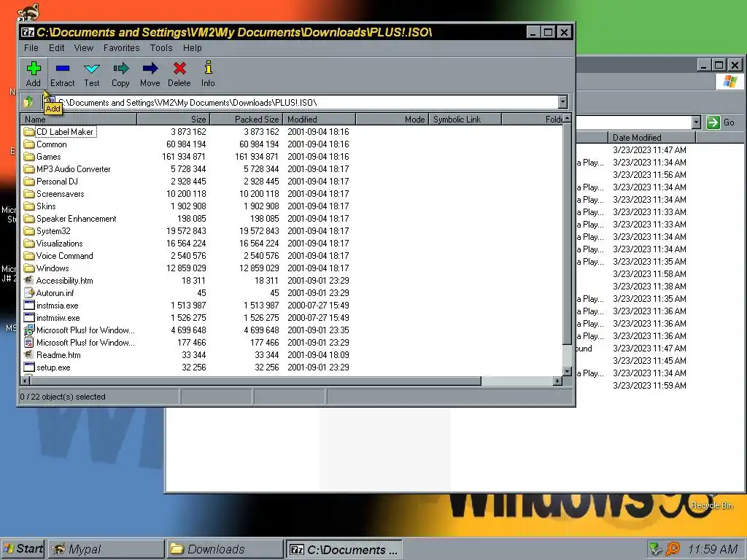Open the Edit menu
This screenshot has height=560, width=747.
[56, 47]
